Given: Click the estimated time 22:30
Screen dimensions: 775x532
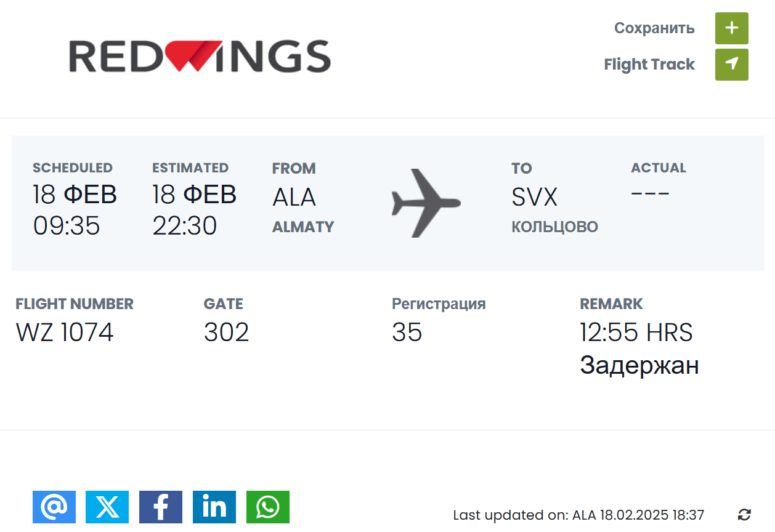Looking at the screenshot, I should point(185,226).
